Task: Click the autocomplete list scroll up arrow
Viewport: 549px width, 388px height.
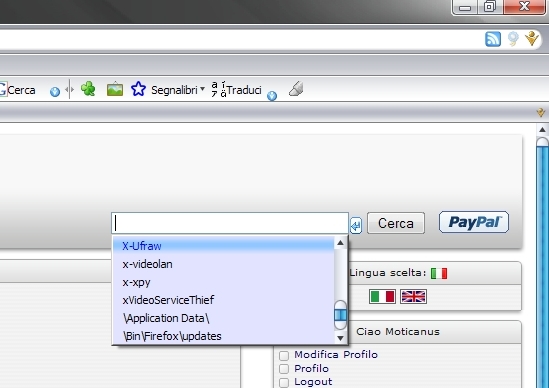Action: point(340,243)
